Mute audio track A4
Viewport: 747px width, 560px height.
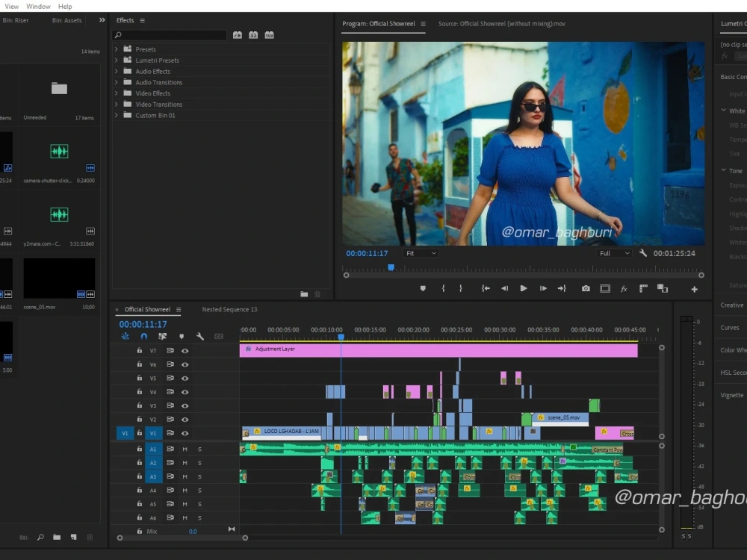[x=185, y=491]
